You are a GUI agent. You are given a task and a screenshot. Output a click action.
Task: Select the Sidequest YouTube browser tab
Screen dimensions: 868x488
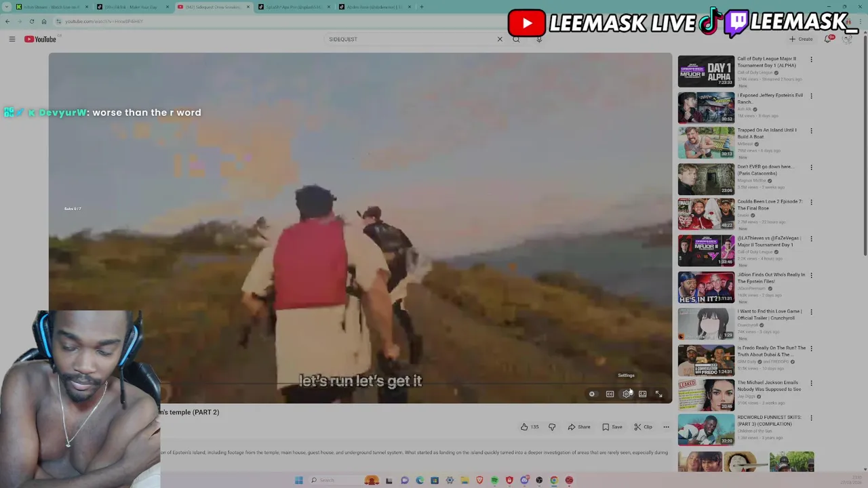point(214,7)
